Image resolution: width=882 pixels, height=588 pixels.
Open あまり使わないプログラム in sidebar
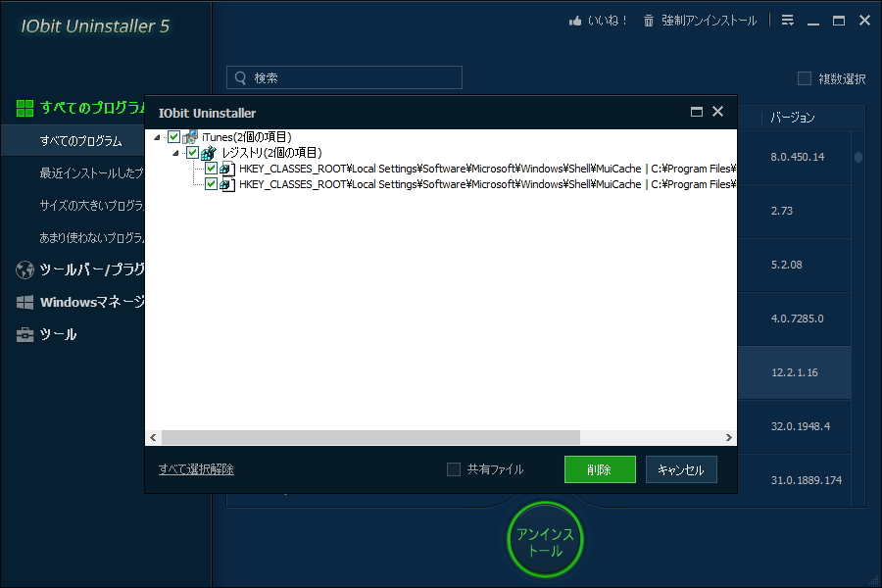click(91, 237)
